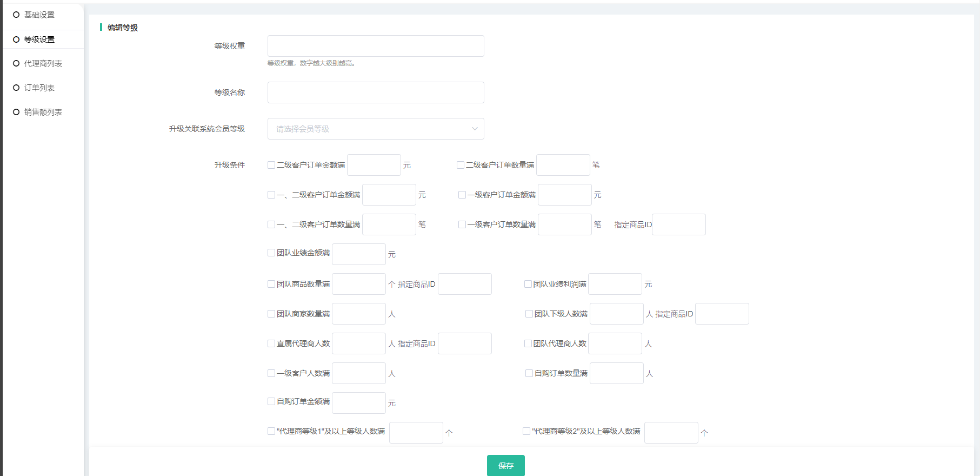
Task: Toggle 团队业绩利润满 checkbox
Action: [x=528, y=284]
